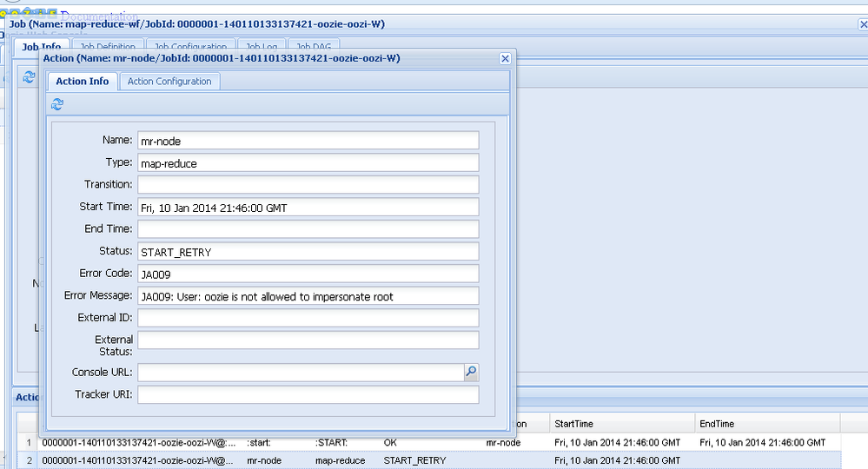
Task: Open the Job Definition tab
Action: click(x=108, y=46)
